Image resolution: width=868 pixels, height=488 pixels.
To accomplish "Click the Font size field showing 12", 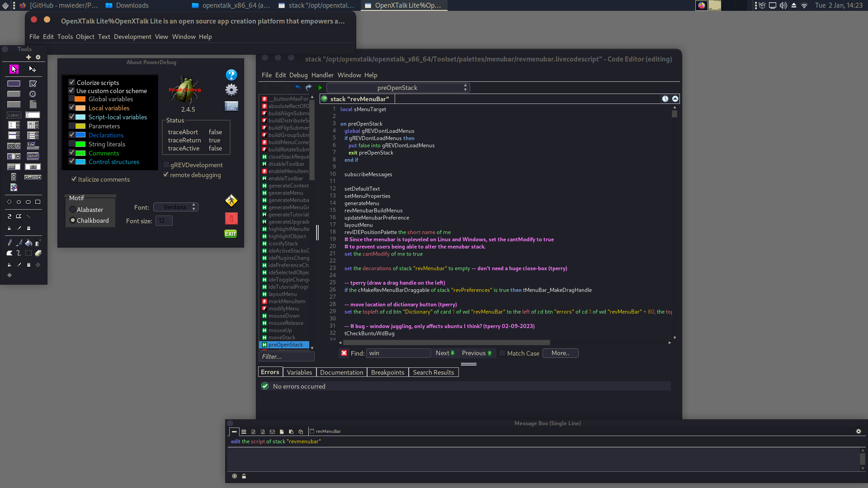I will coord(164,221).
